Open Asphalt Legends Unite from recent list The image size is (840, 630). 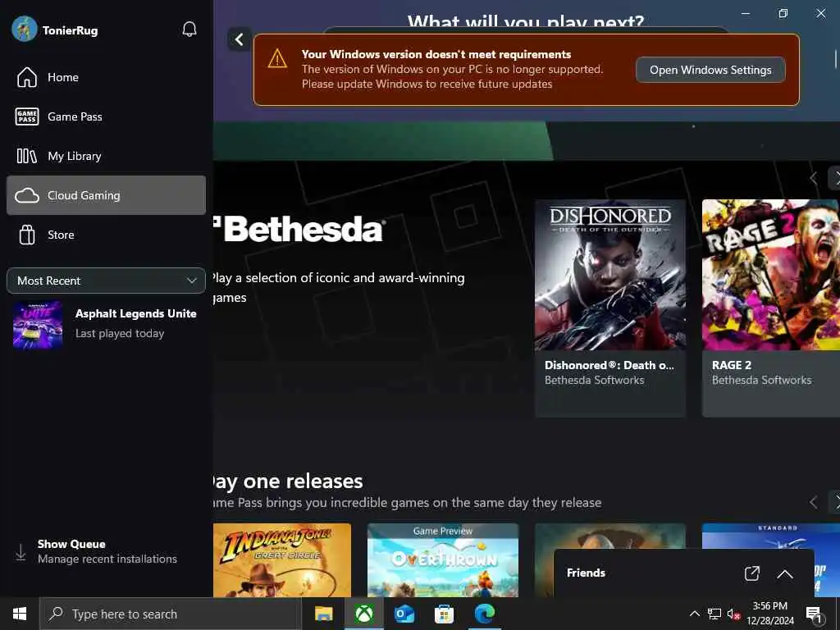coord(106,325)
